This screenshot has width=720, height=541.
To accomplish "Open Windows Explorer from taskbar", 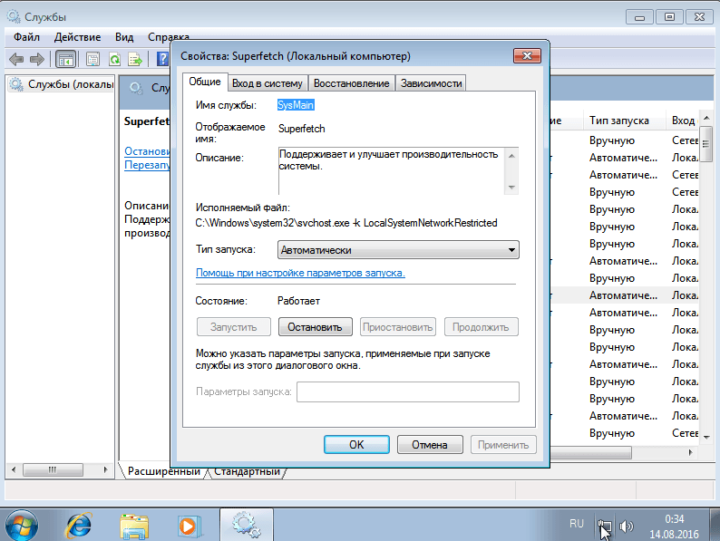I will [x=134, y=525].
